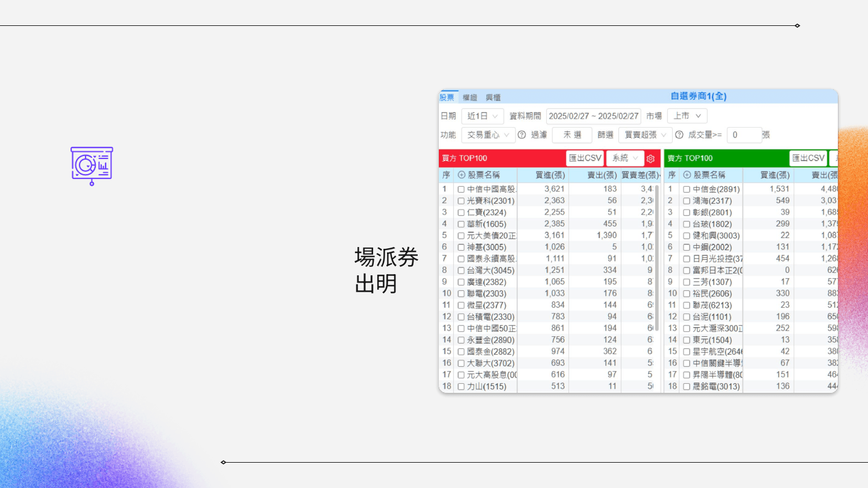Select the 鴻海(2317) checkbox

pos(687,201)
